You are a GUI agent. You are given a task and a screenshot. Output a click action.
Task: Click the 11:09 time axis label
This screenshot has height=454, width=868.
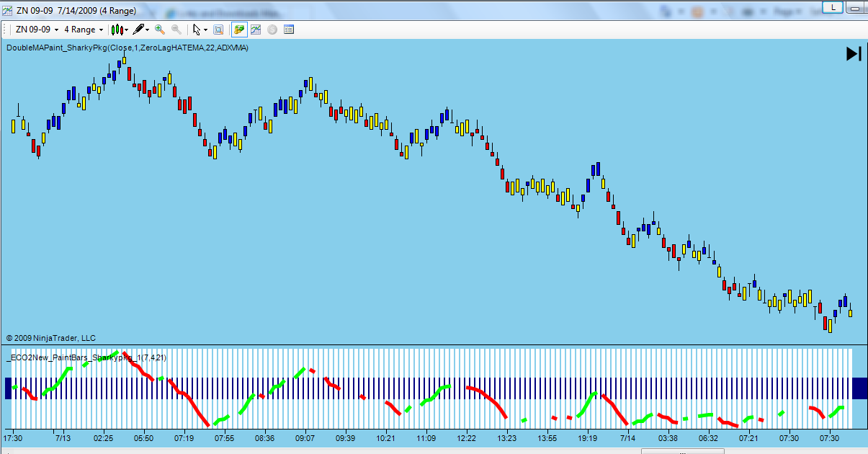(x=426, y=438)
